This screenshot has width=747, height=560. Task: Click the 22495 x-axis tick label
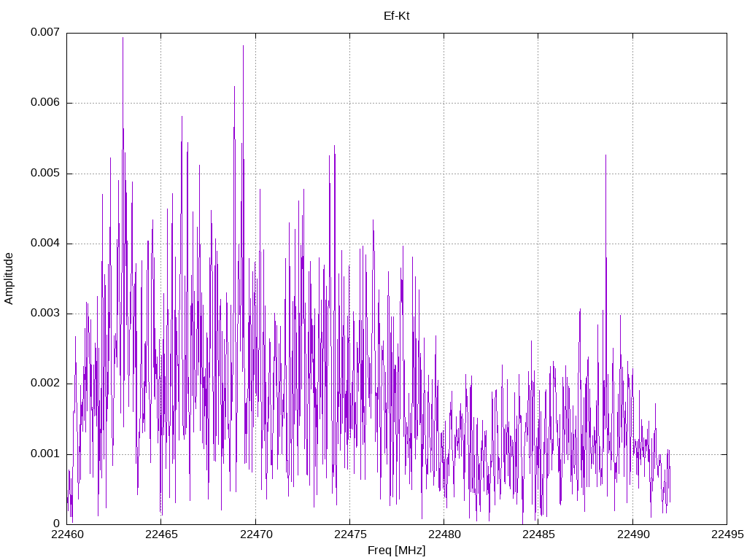[727, 534]
